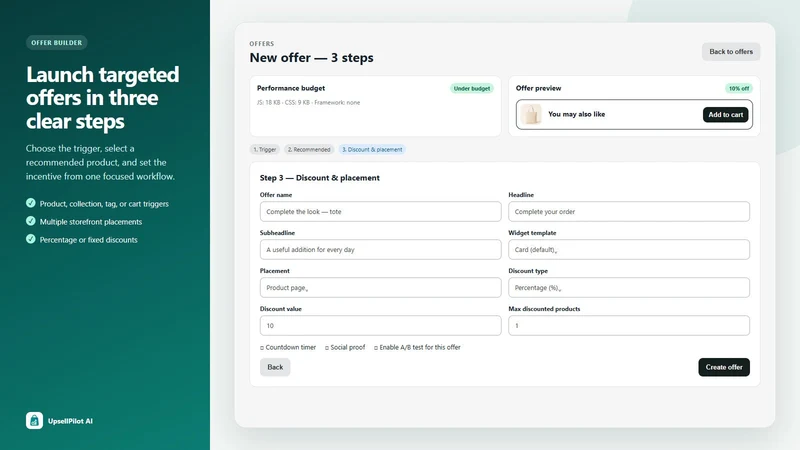Click the Back to offers button
Viewport: 800px width, 450px height.
coord(731,52)
